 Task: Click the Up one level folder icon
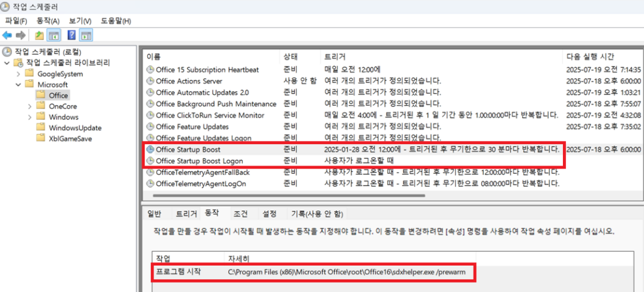pos(40,35)
